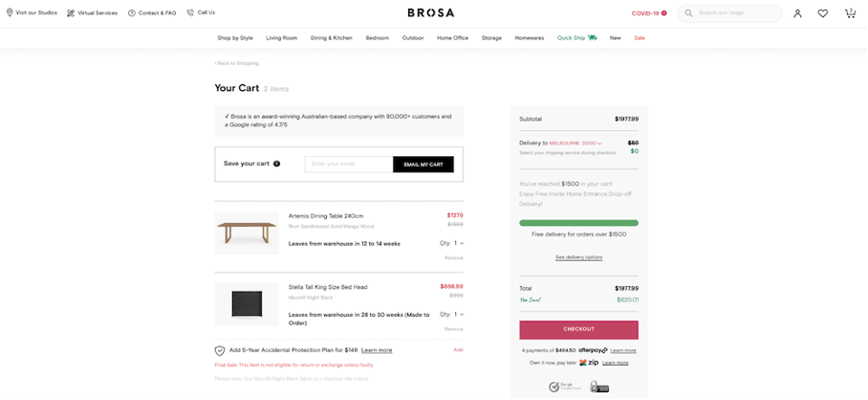Click the Enter your email field
Image resolution: width=868 pixels, height=400 pixels.
pos(349,165)
